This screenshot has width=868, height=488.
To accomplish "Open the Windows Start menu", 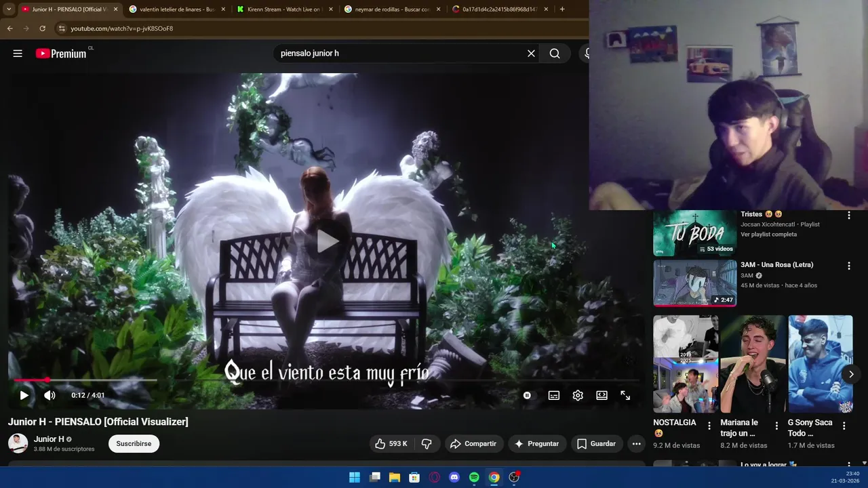I will [355, 477].
